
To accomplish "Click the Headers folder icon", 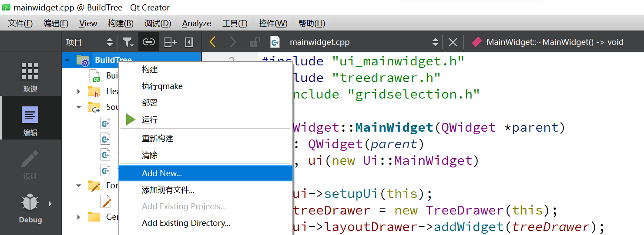I will click(x=94, y=92).
